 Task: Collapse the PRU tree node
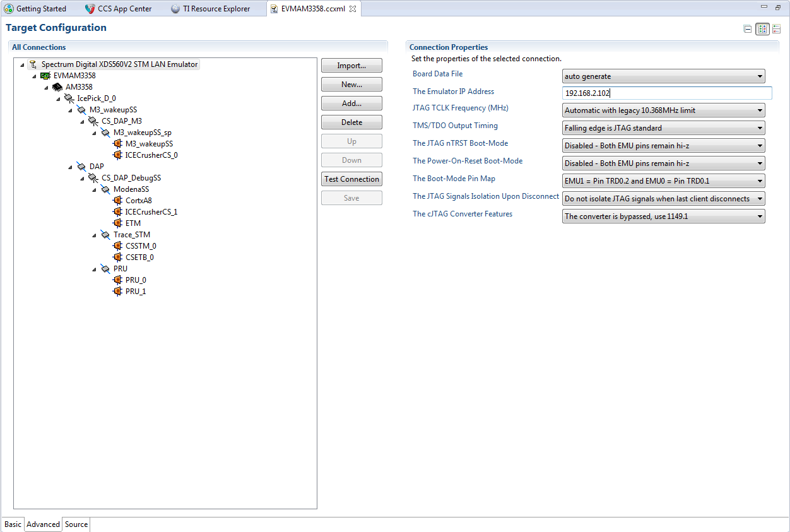click(95, 269)
